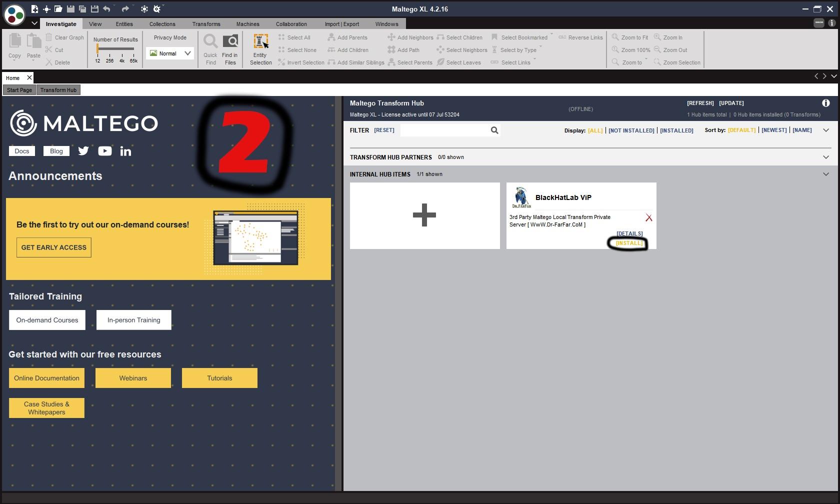Expand the ribbon collapse chevron beside Investigate
The height and width of the screenshot is (504, 840).
[34, 23]
